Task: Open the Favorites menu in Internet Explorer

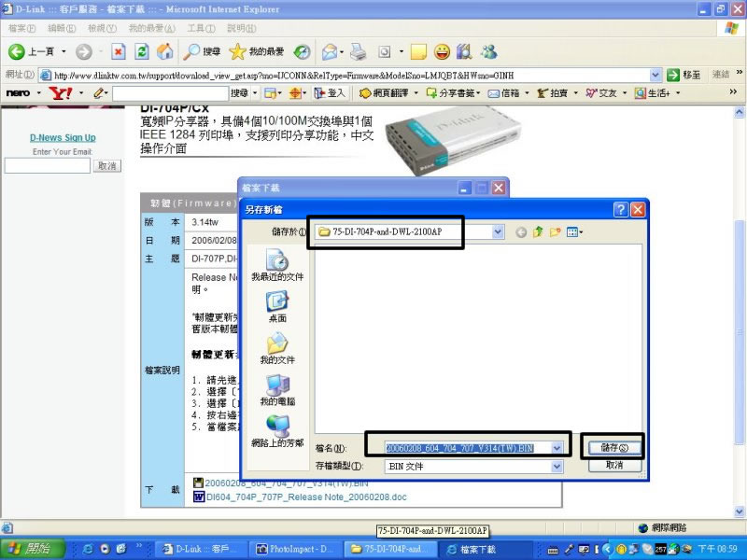Action: (x=151, y=29)
